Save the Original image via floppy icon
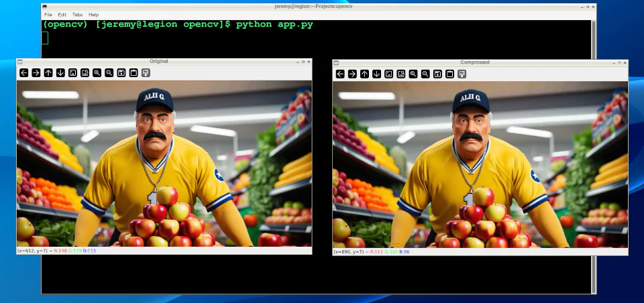 coord(121,72)
